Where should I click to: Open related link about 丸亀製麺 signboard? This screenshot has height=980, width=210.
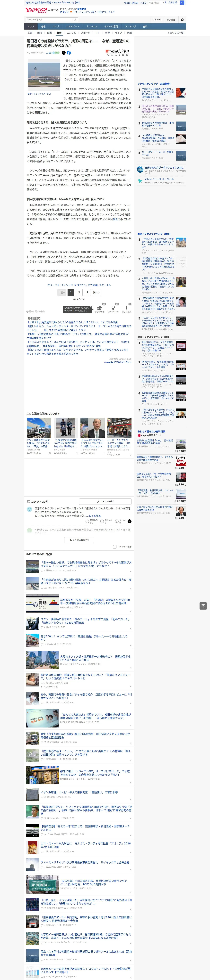click(72, 322)
